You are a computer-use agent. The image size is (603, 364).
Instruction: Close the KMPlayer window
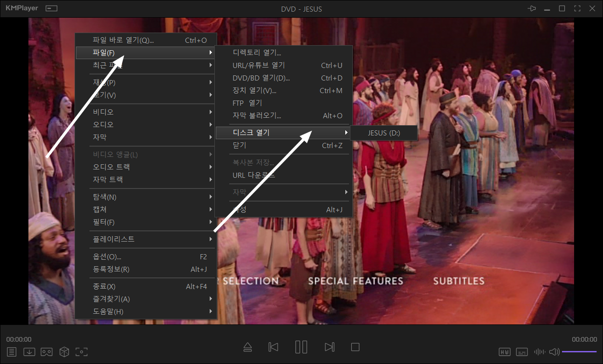592,8
